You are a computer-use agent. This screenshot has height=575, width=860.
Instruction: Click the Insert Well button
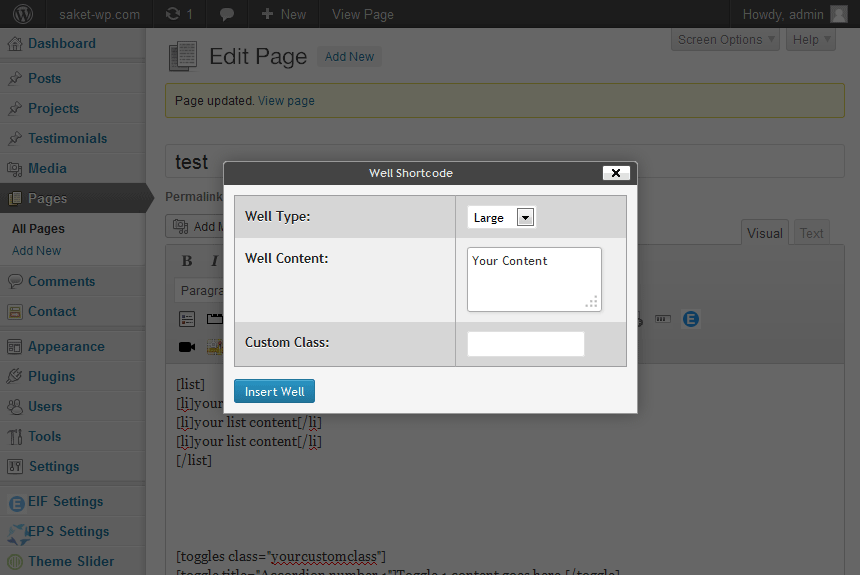click(x=274, y=391)
